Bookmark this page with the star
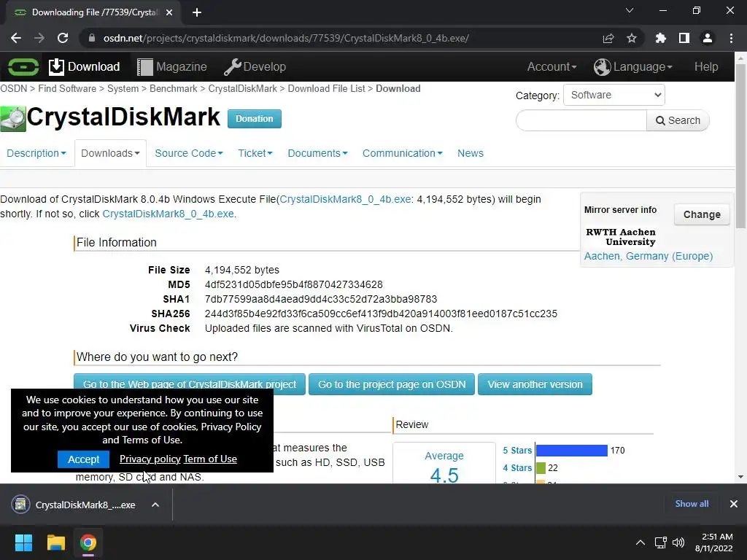 [x=631, y=38]
